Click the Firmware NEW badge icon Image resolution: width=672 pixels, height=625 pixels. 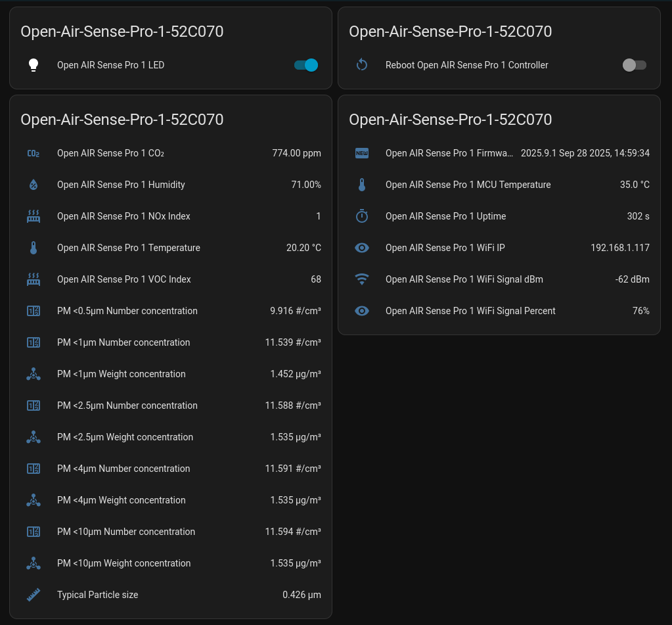(x=362, y=153)
